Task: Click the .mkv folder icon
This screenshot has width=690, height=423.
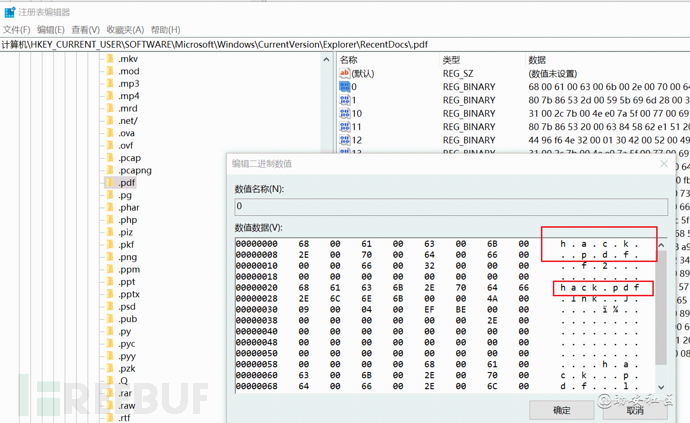Action: click(x=110, y=59)
